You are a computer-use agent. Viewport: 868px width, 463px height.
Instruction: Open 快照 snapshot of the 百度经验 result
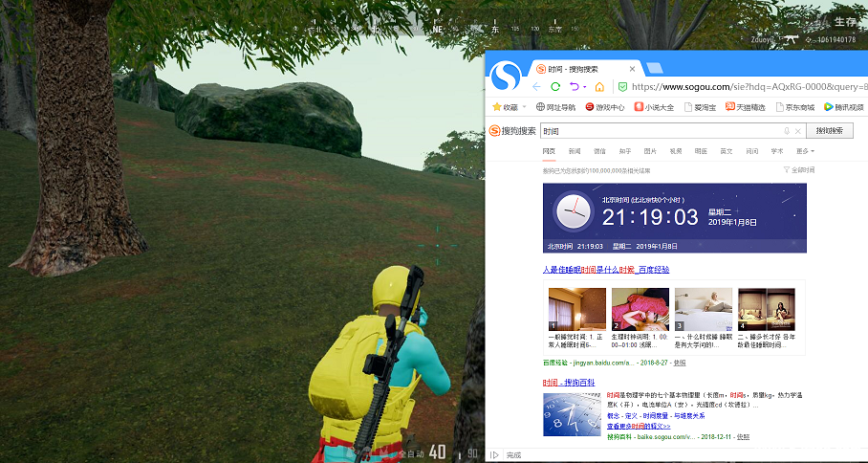pyautogui.click(x=681, y=363)
